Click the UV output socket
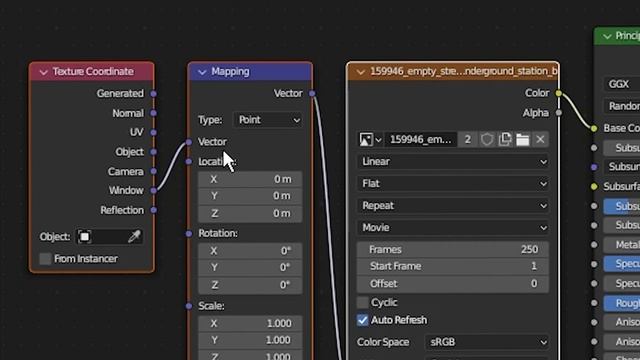The height and width of the screenshot is (360, 640). pos(153,132)
